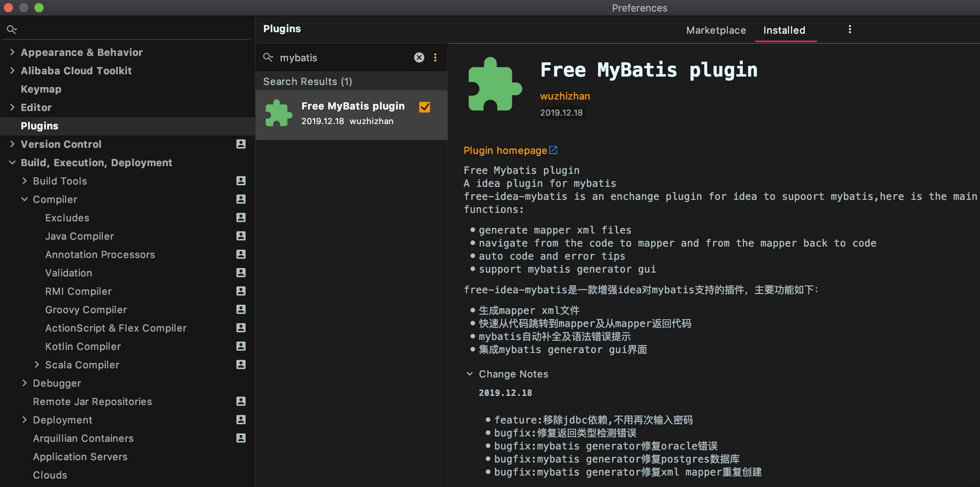Collapse the Change Notes section
Image resolution: width=980 pixels, height=487 pixels.
[470, 374]
